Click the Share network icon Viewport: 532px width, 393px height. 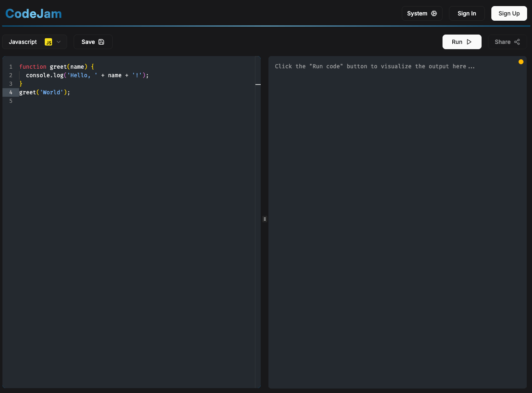[x=517, y=42]
